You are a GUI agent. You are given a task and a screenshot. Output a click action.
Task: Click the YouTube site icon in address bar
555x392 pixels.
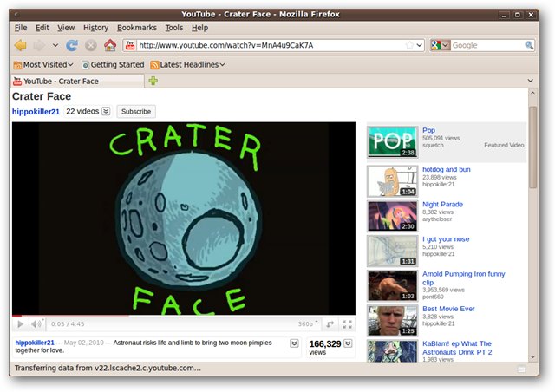click(130, 45)
